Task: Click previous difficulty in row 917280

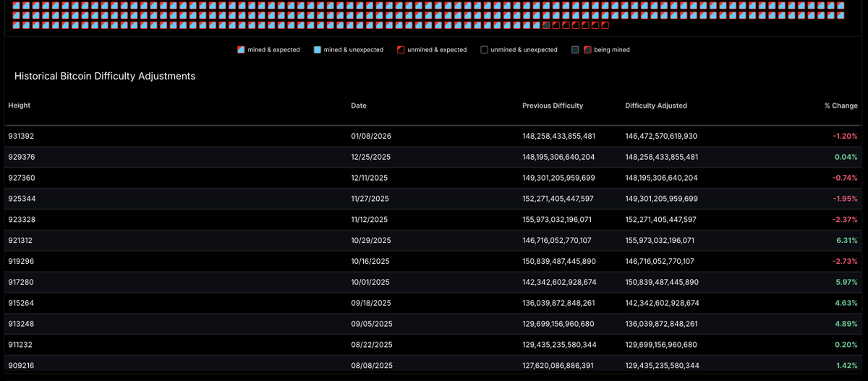Action: (559, 283)
